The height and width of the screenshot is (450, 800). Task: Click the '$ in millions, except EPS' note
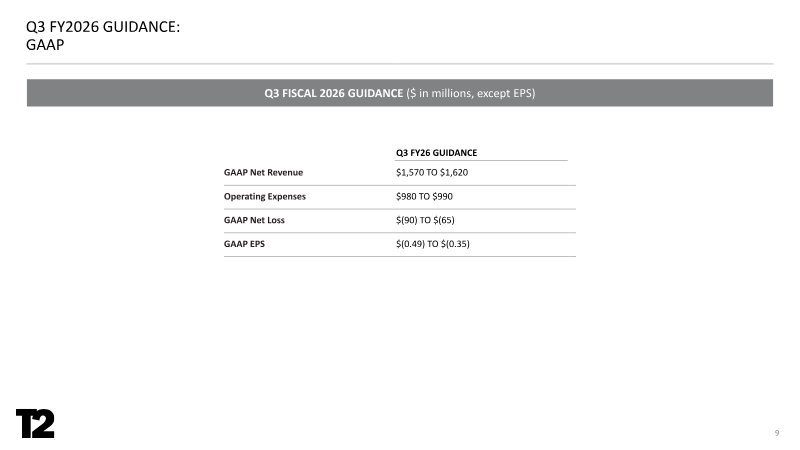click(470, 93)
